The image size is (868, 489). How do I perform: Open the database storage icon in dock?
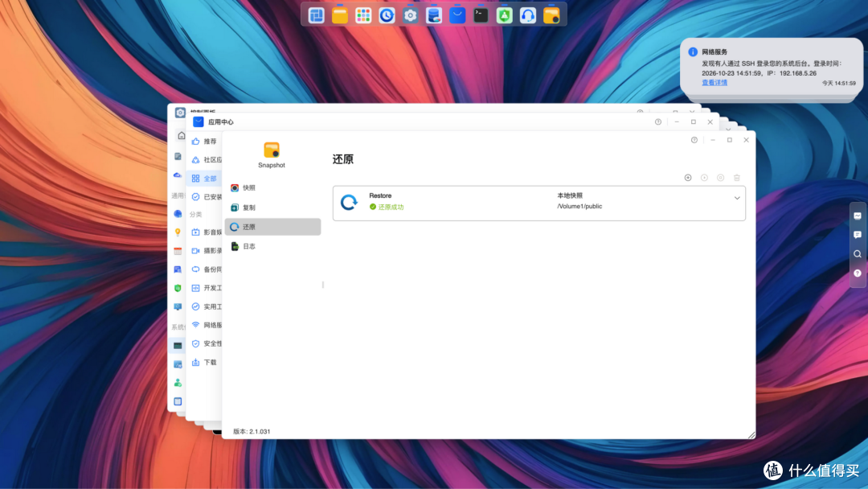[434, 15]
